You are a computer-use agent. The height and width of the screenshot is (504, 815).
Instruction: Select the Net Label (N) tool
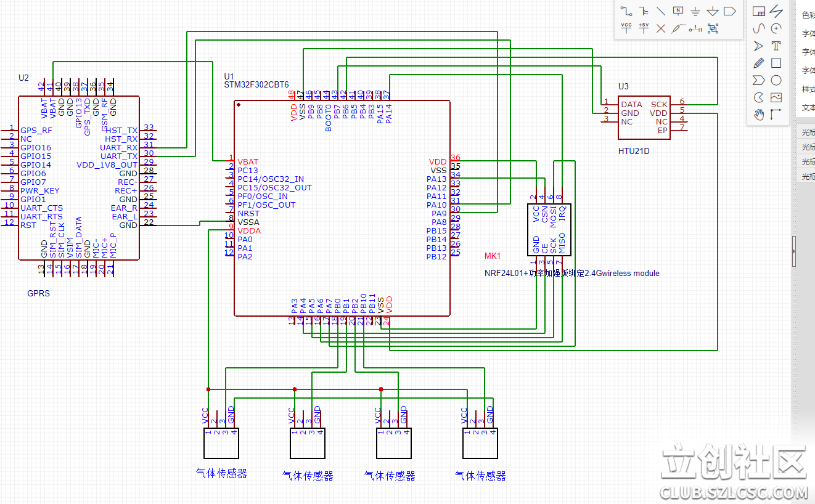(678, 11)
